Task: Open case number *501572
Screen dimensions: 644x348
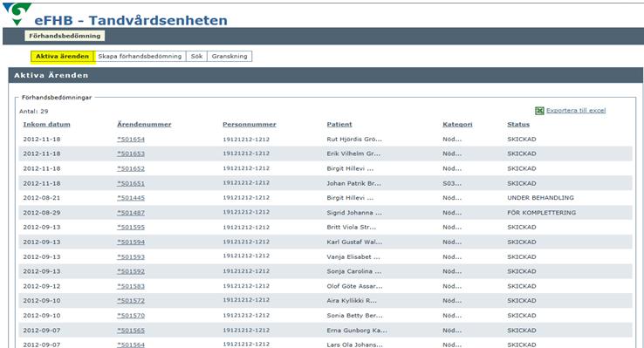Action: 131,300
